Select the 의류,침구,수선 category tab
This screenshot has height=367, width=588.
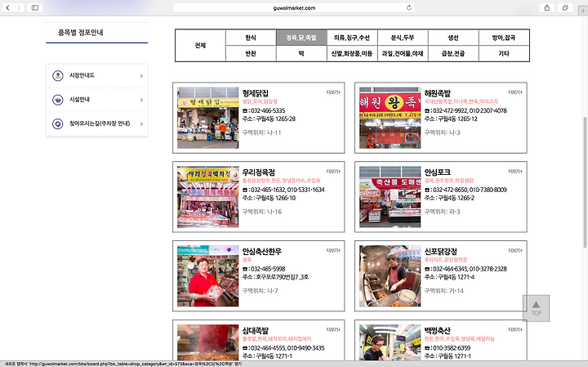[x=352, y=38]
